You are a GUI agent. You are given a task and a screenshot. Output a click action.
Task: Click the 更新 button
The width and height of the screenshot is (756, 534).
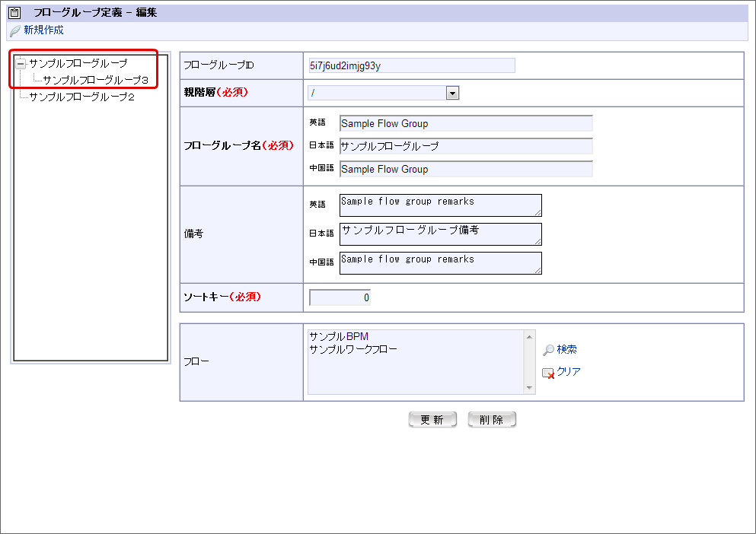click(x=432, y=420)
